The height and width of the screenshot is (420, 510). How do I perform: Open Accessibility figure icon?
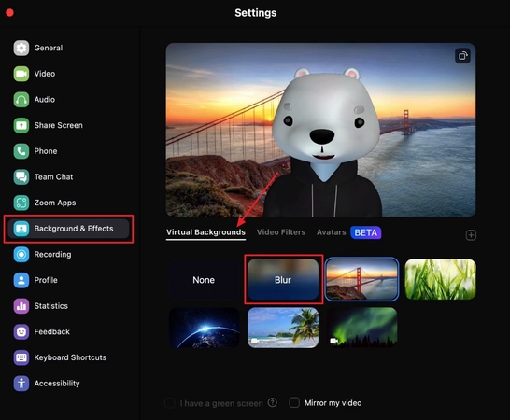click(x=21, y=384)
